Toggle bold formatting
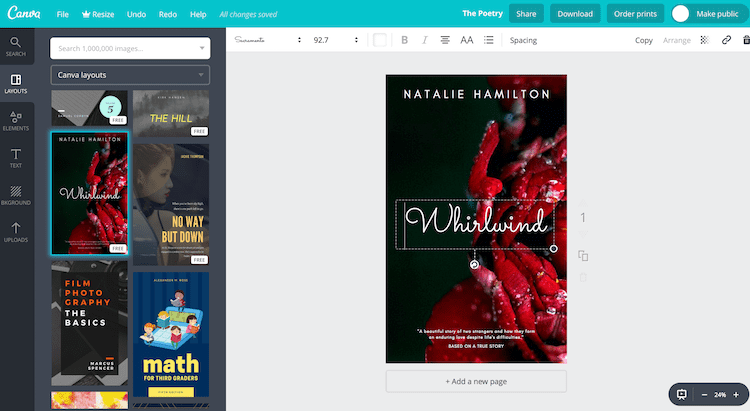750x411 pixels. pyautogui.click(x=404, y=40)
